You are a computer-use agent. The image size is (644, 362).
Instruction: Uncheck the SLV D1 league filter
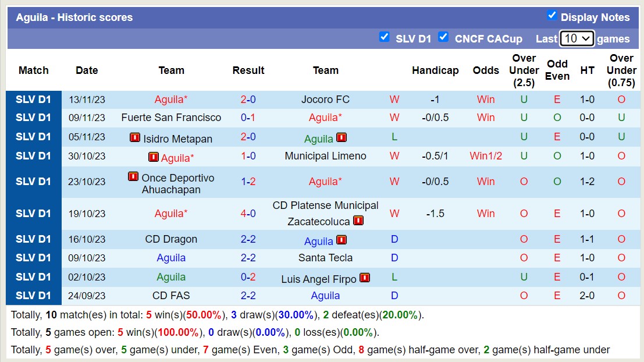tap(384, 37)
